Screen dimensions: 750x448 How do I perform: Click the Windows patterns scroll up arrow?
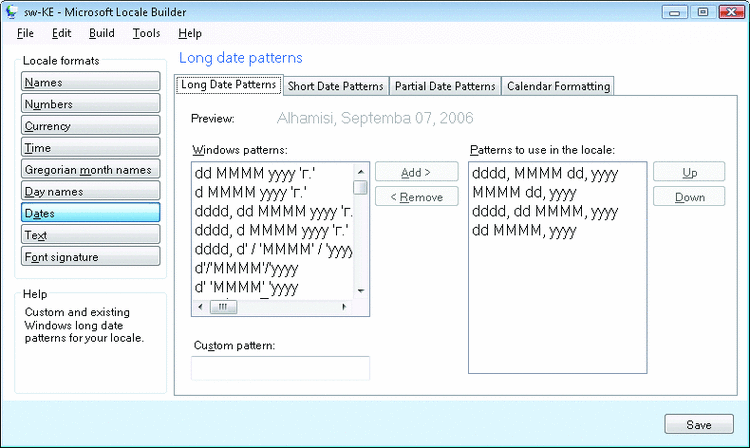coord(361,172)
